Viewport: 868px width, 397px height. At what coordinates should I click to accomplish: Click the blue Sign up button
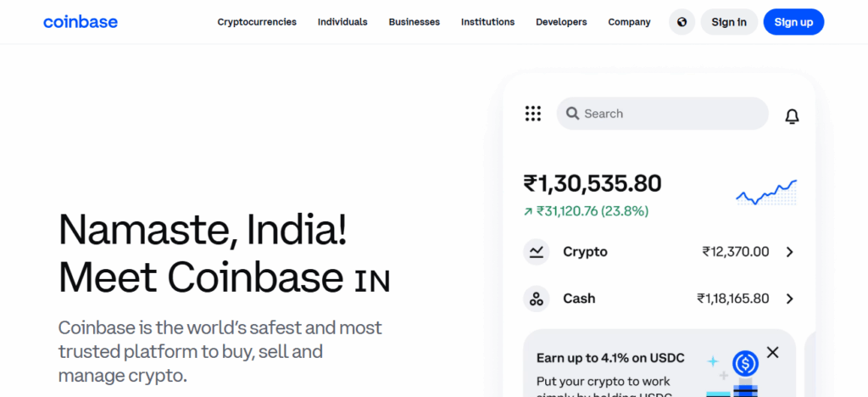[x=793, y=22]
